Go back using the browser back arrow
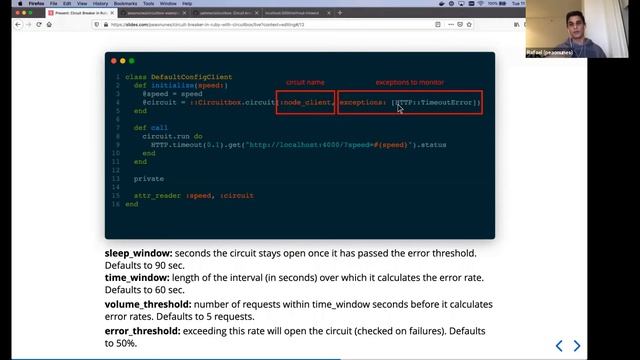 [x=18, y=24]
